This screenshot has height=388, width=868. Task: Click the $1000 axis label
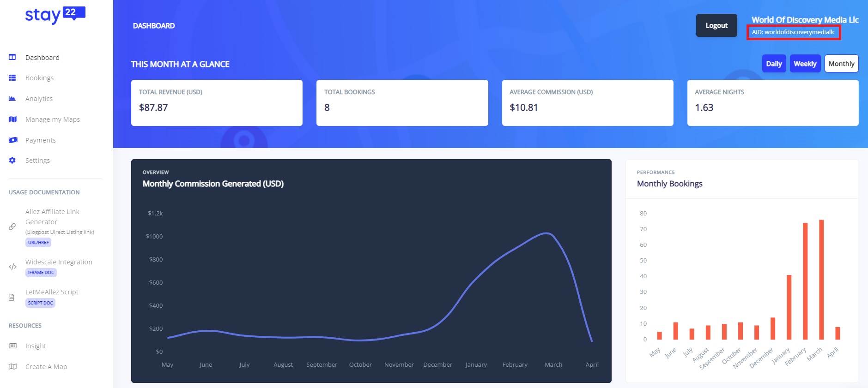154,236
